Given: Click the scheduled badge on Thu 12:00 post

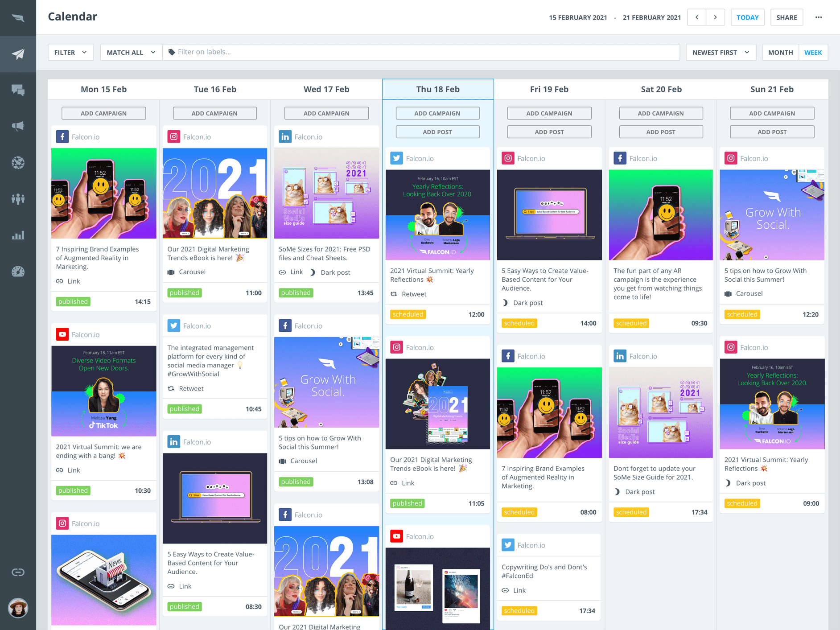Looking at the screenshot, I should 408,314.
